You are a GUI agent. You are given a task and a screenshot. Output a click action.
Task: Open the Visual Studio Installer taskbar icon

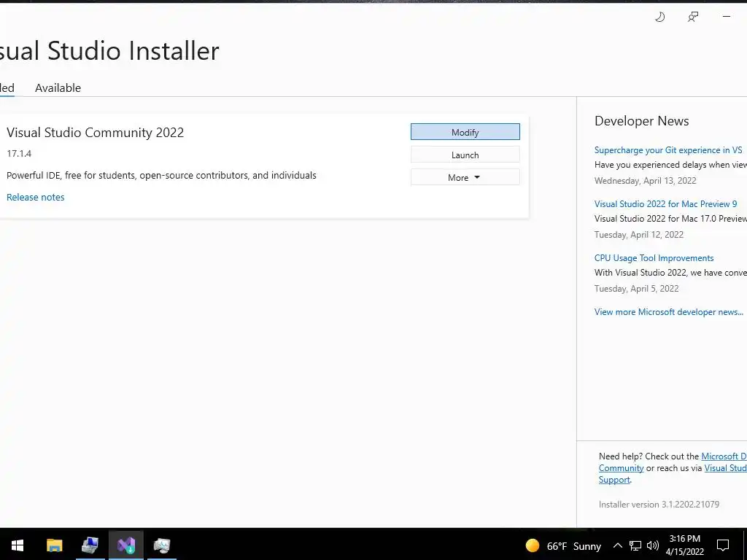pyautogui.click(x=126, y=545)
